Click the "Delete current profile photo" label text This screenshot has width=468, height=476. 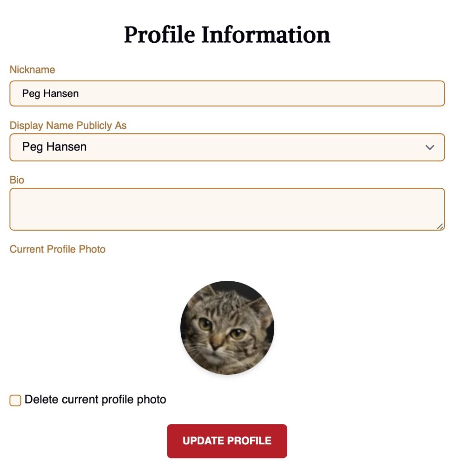tap(95, 399)
